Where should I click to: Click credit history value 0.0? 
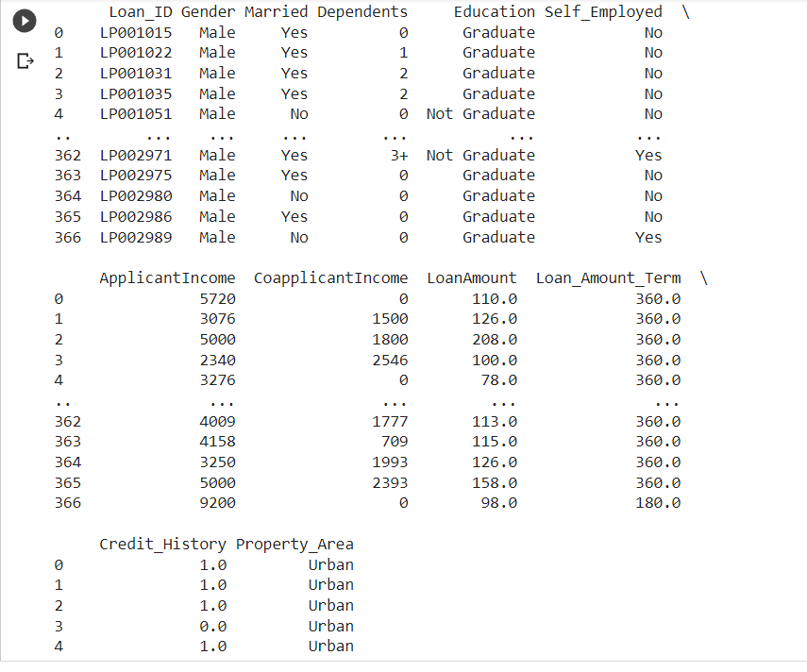click(x=213, y=627)
